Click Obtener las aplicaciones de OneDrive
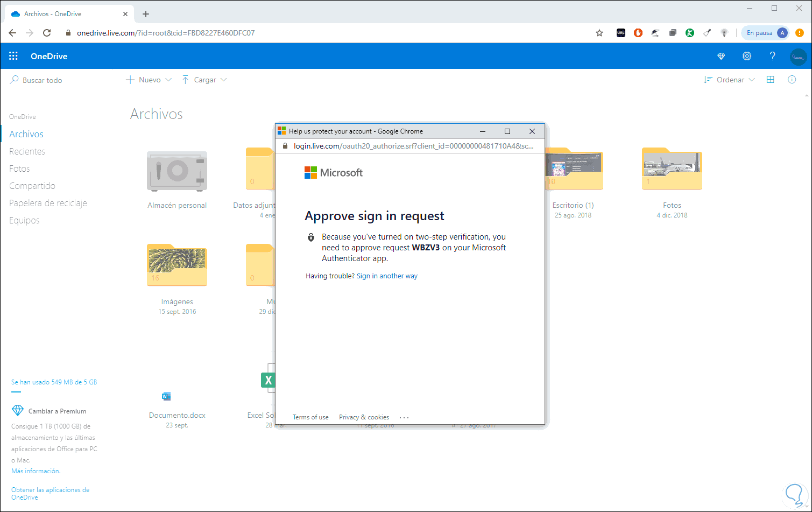 [50, 494]
